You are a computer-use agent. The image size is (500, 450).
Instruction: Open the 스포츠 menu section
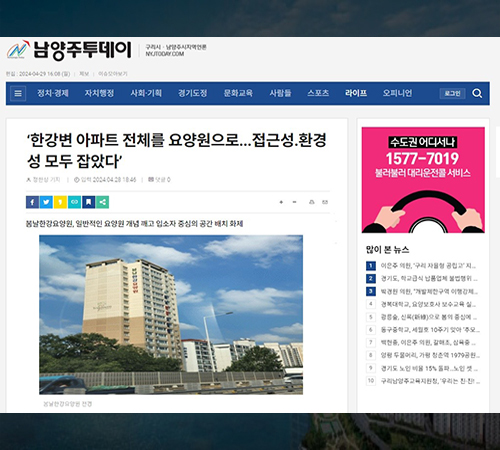[x=318, y=93]
